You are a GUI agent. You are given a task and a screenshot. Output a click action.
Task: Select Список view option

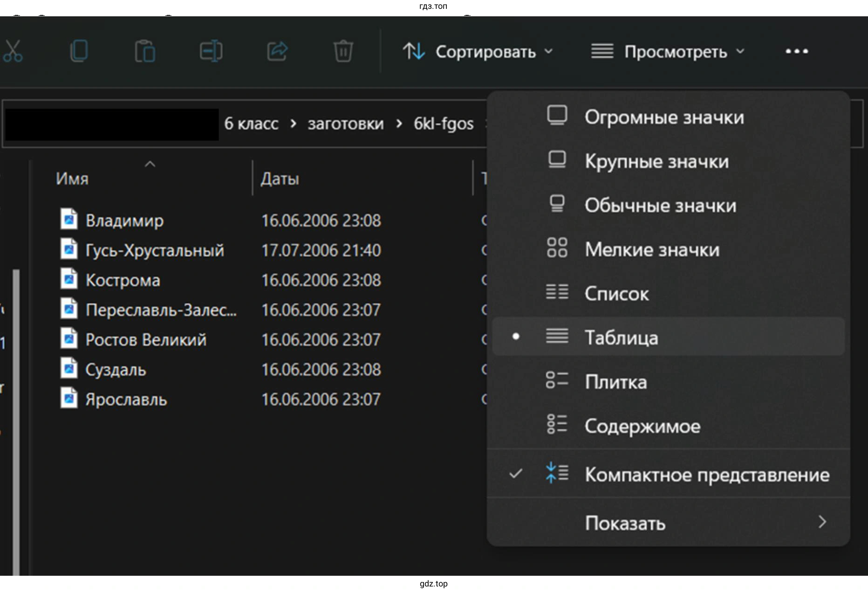668,294
